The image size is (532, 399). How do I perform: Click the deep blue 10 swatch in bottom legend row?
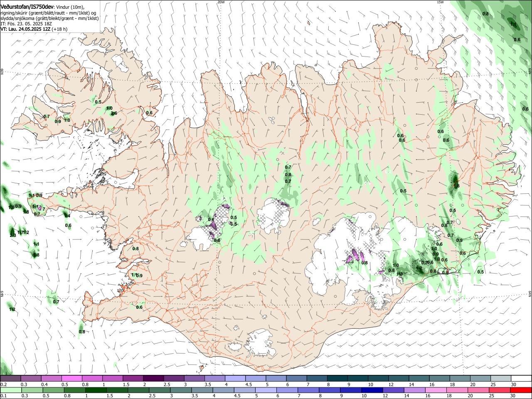372,390
